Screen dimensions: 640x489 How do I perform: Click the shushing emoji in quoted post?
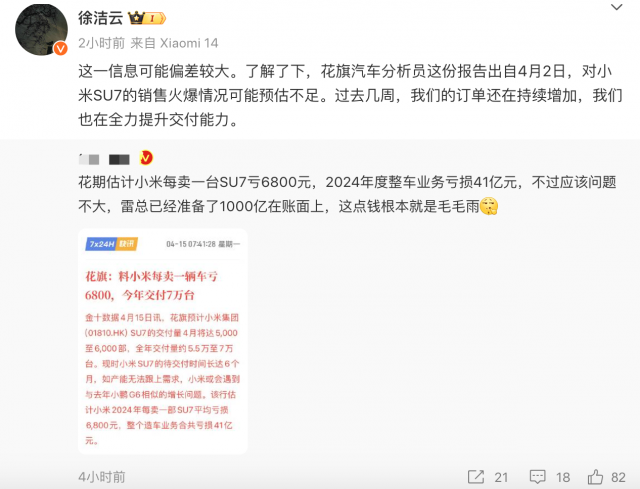click(489, 206)
